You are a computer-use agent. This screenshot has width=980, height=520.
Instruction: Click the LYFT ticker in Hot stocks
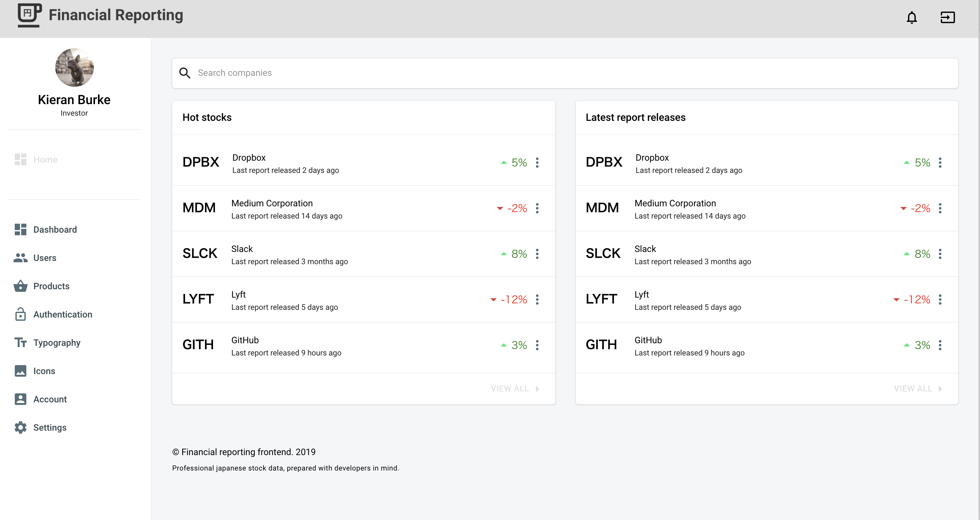[x=198, y=300]
